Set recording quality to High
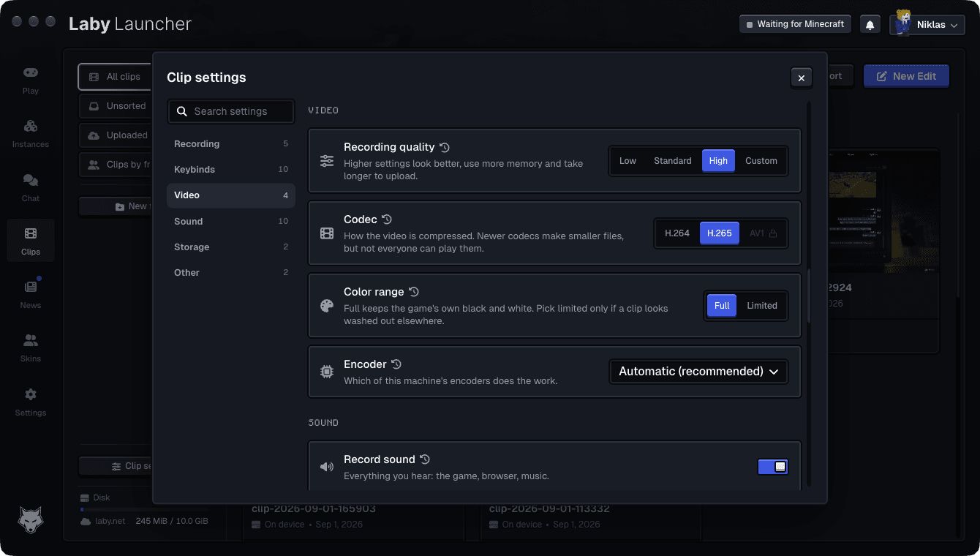This screenshot has height=556, width=980. (718, 161)
